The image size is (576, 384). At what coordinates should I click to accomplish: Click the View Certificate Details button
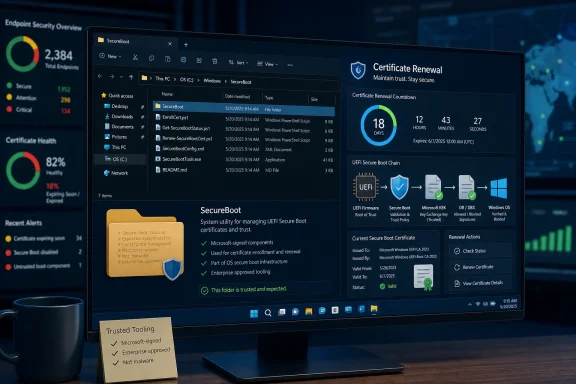480,283
